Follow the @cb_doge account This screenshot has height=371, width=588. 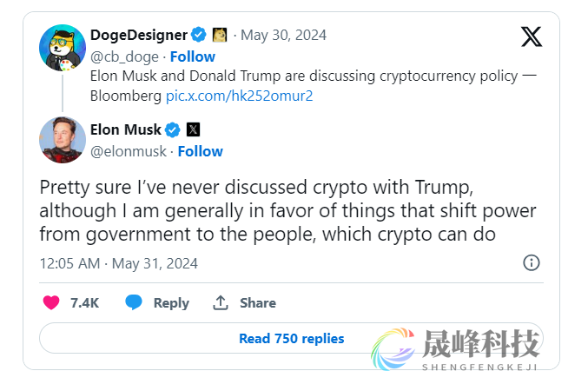click(192, 56)
